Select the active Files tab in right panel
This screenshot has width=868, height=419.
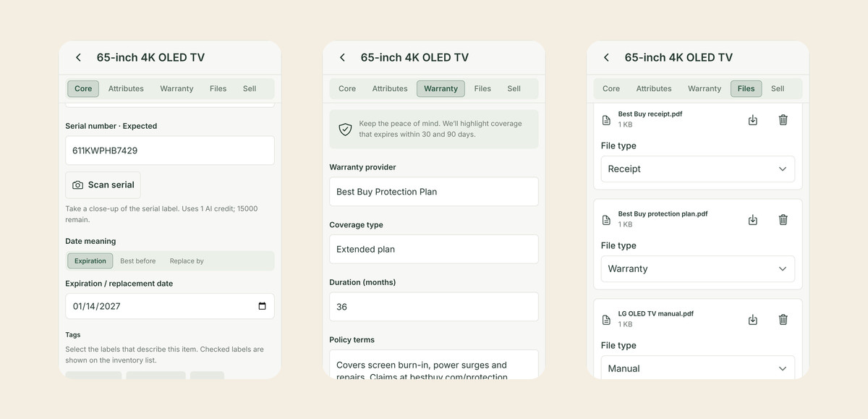pyautogui.click(x=746, y=89)
